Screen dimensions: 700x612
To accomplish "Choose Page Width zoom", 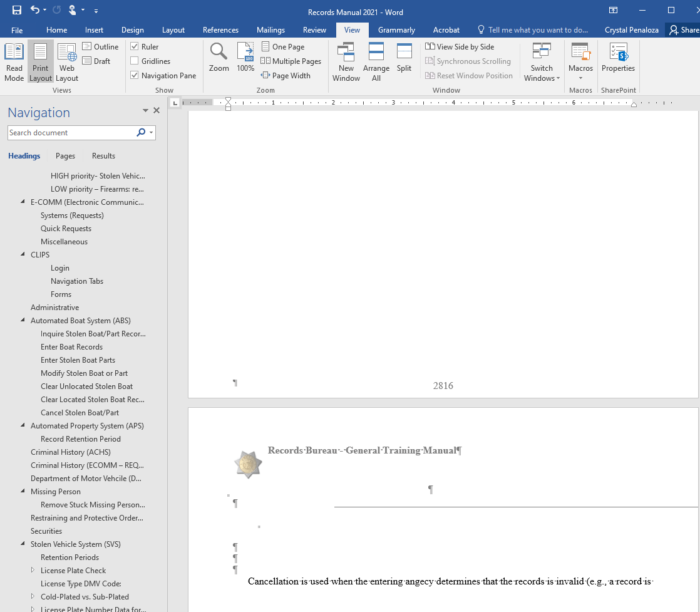I will point(286,76).
